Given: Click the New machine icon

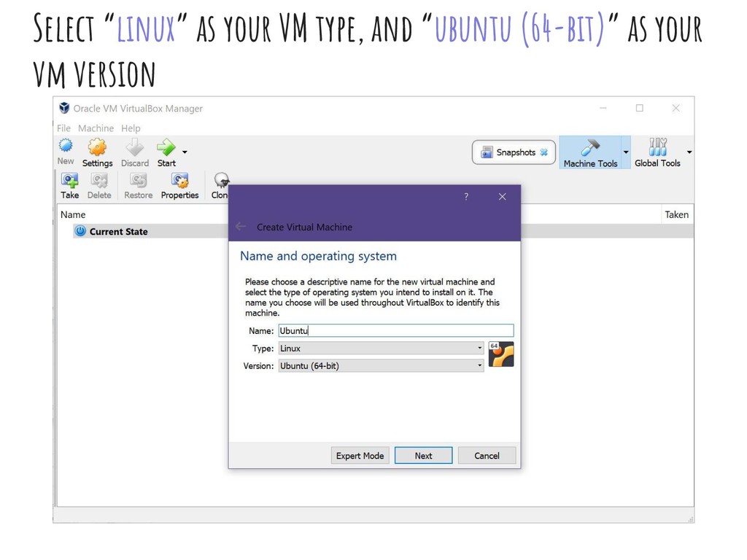Looking at the screenshot, I should point(66,147).
